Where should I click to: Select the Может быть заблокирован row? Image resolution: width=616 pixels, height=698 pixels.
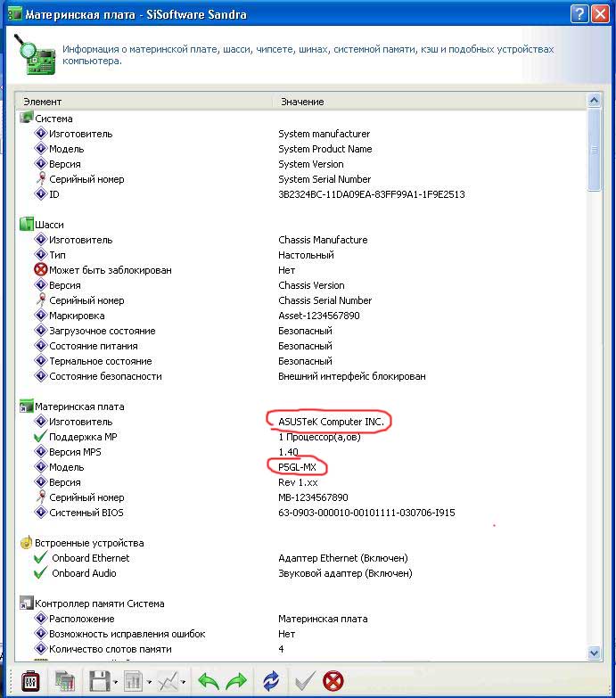110,270
